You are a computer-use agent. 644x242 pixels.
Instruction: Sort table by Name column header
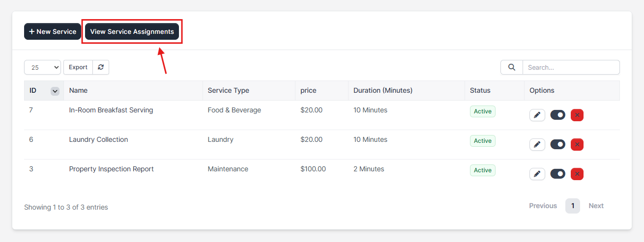coord(78,90)
